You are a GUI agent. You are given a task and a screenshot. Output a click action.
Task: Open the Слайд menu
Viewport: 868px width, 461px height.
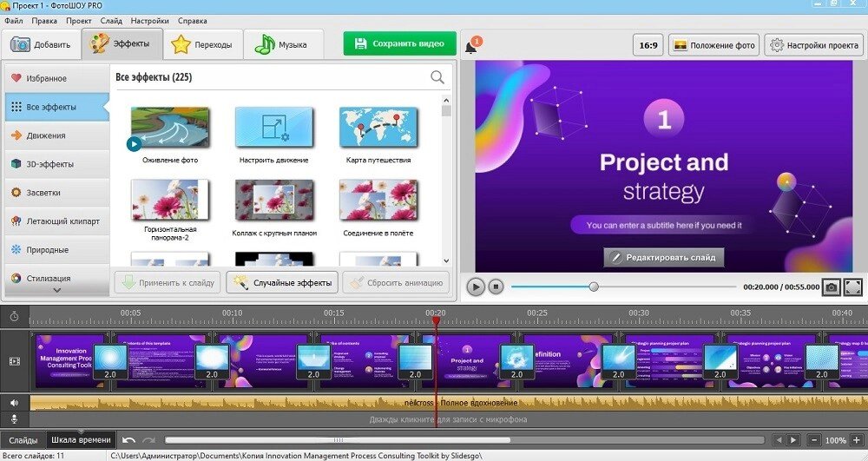tap(111, 21)
